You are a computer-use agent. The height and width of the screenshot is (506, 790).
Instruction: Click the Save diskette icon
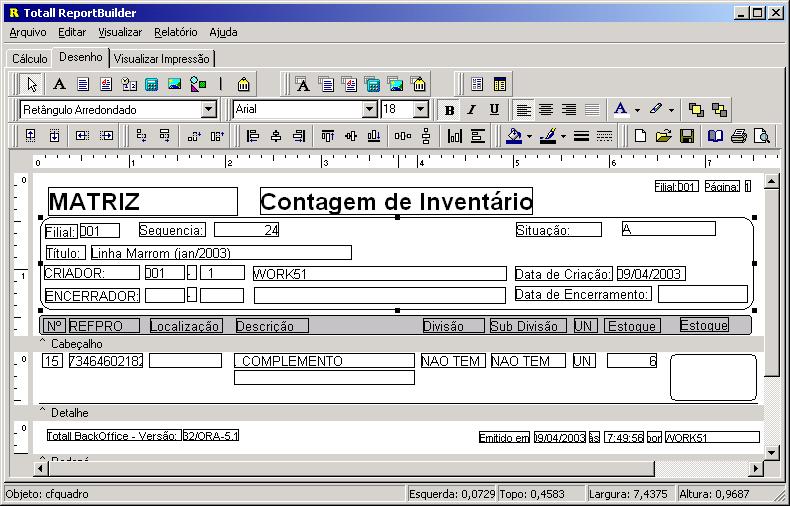point(687,136)
